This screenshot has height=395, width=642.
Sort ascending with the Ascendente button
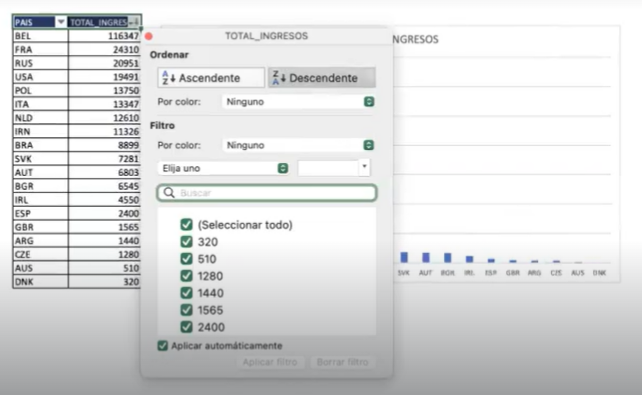211,78
